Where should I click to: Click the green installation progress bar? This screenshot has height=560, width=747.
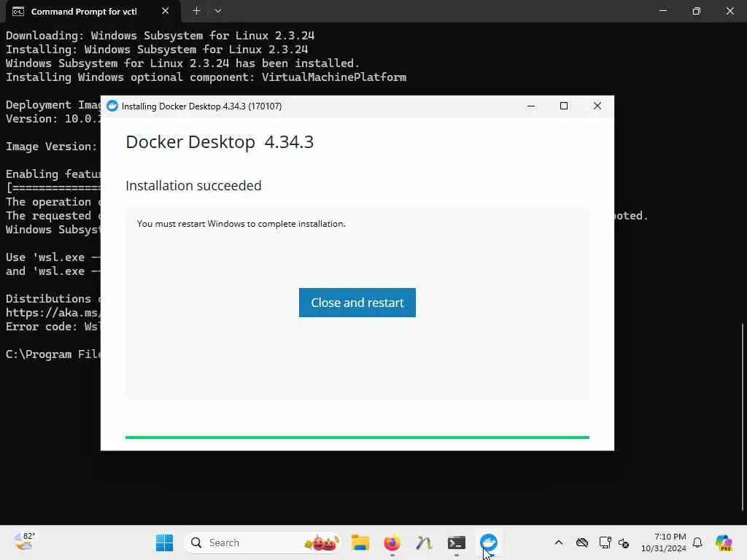point(357,437)
